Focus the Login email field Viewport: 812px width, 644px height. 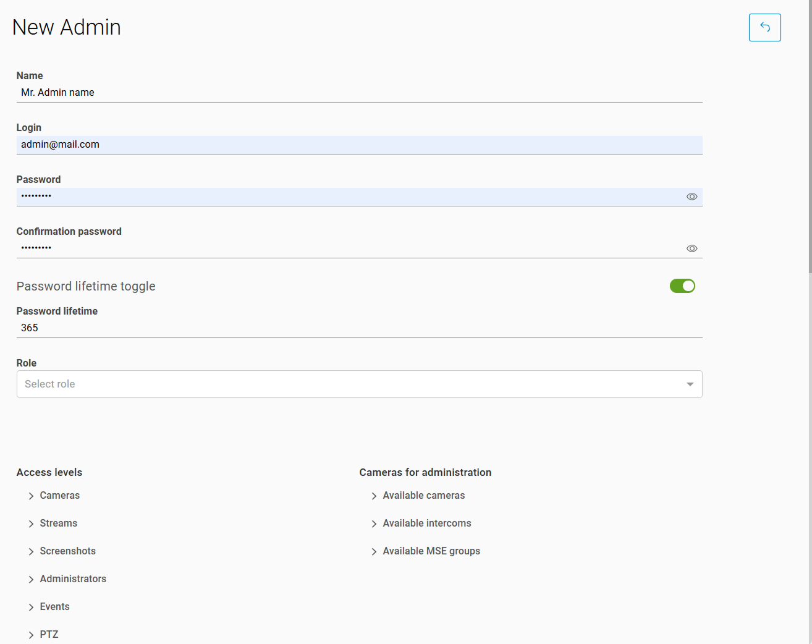click(358, 145)
